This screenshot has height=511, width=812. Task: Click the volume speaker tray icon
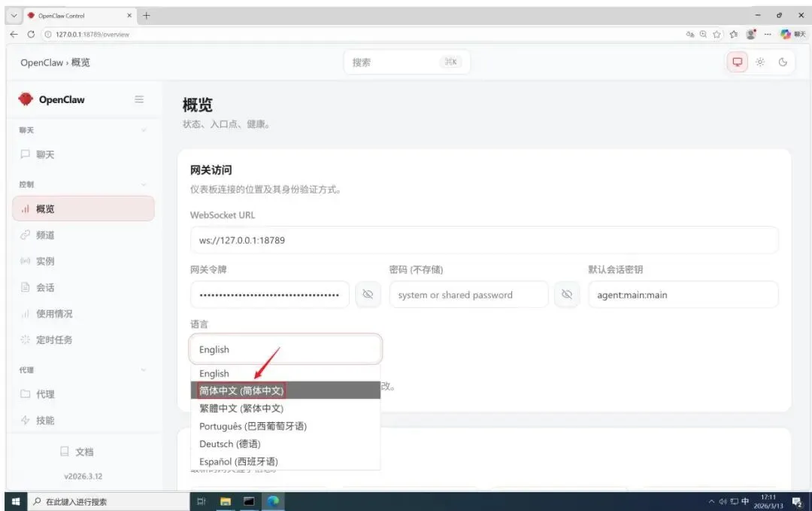[x=723, y=501]
